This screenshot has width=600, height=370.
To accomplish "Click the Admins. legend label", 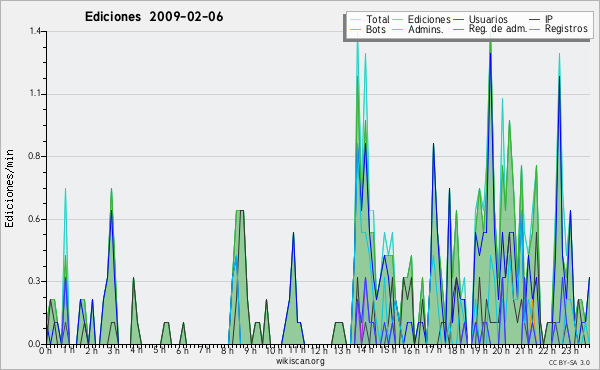I will [426, 29].
